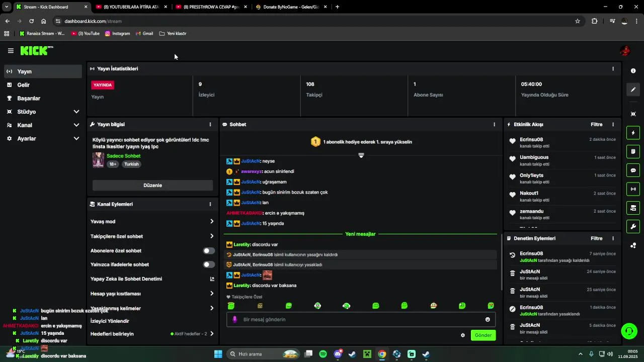Open Sohbet panel three-dot options menu
644x362 pixels.
(x=494, y=124)
